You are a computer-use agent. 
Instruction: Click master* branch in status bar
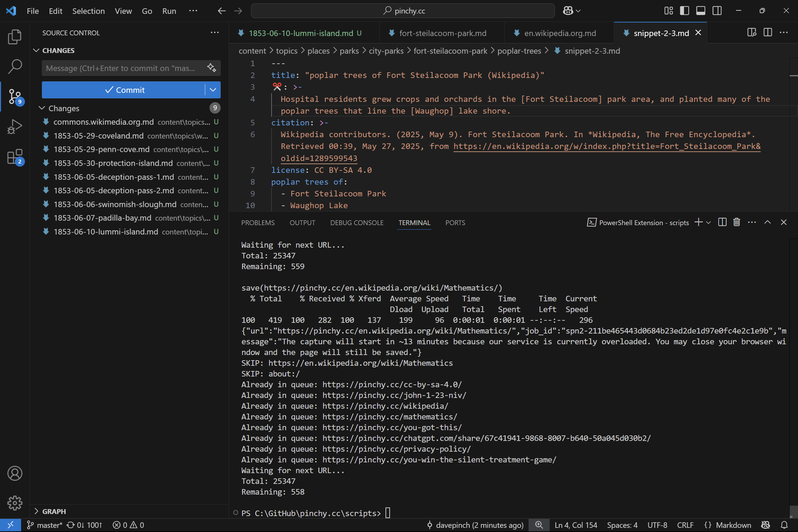click(44, 525)
